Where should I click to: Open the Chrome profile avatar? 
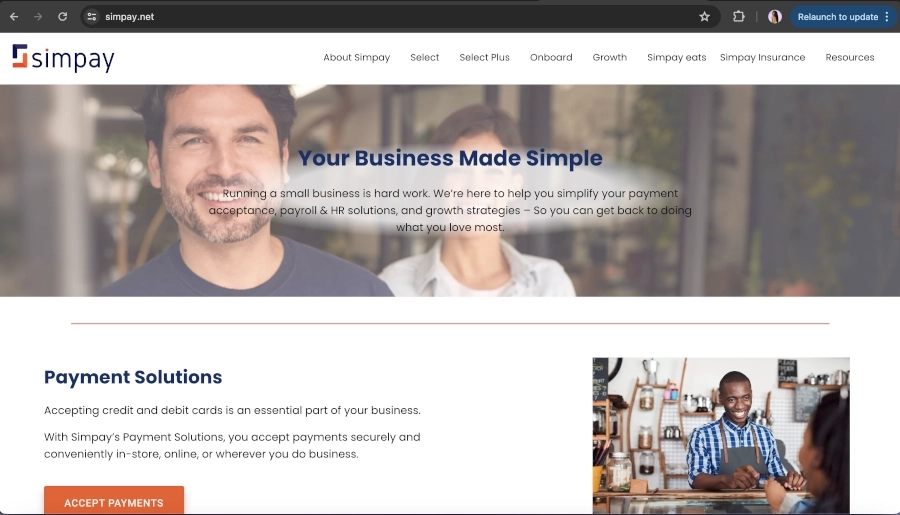click(775, 17)
